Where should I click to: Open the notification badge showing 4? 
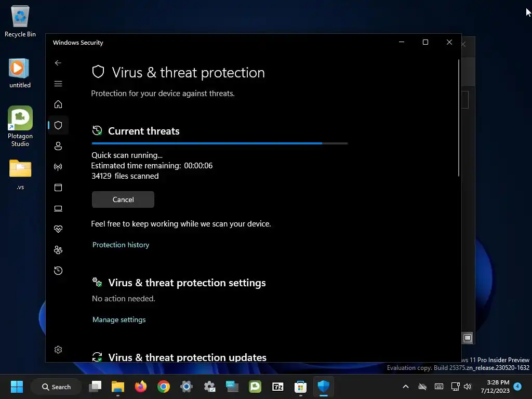coord(517,387)
